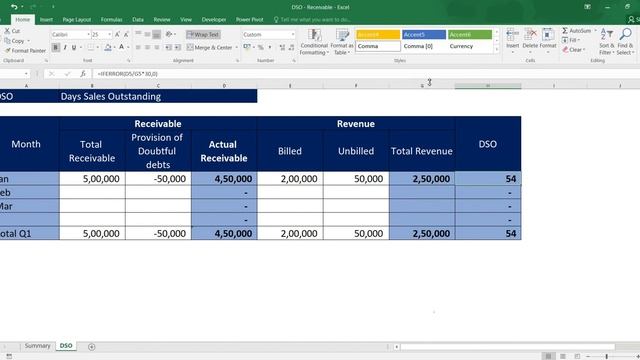Screen dimensions: 640x360
Task: Click Increase Decimal icon
Action: tap(282, 48)
